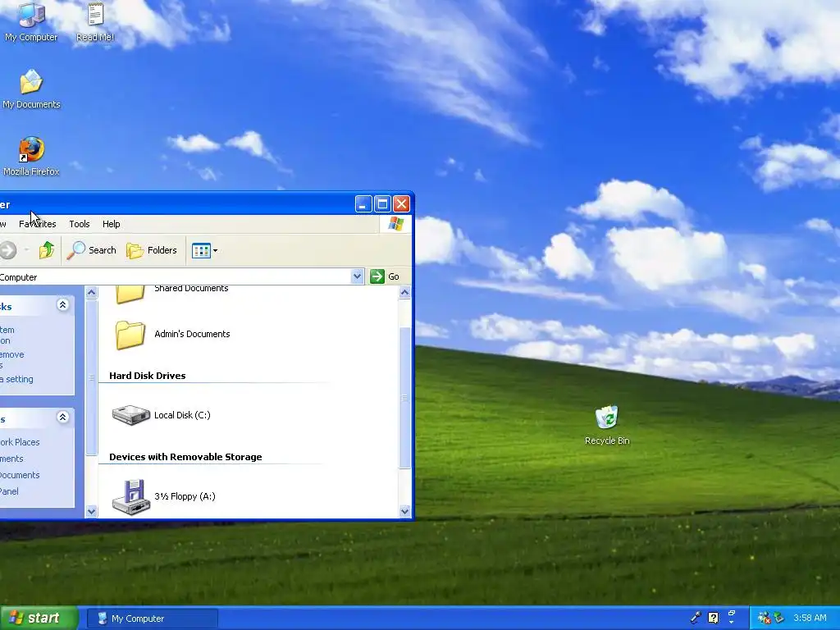Click the green network tray icon
Viewport: 840px width, 630px height.
[778, 618]
